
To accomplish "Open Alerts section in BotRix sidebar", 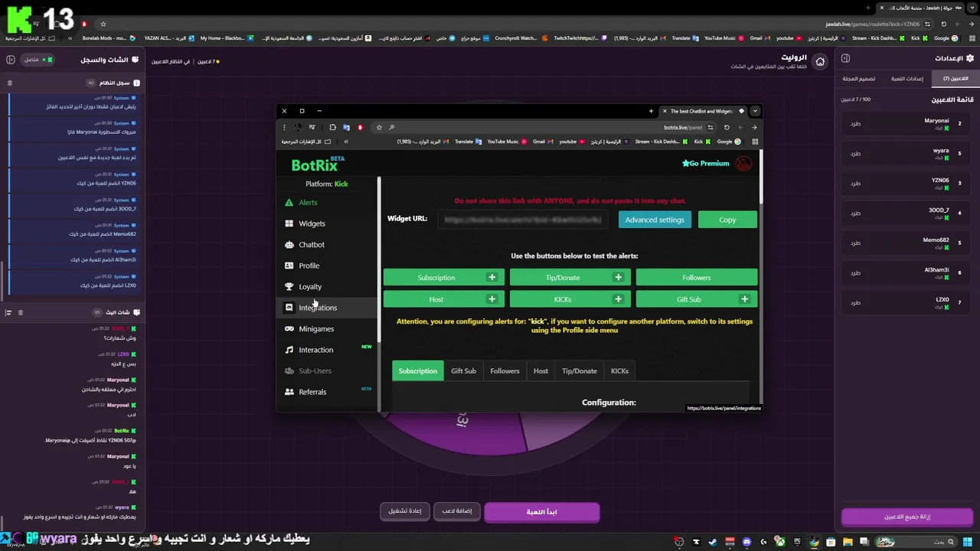I will pyautogui.click(x=308, y=203).
